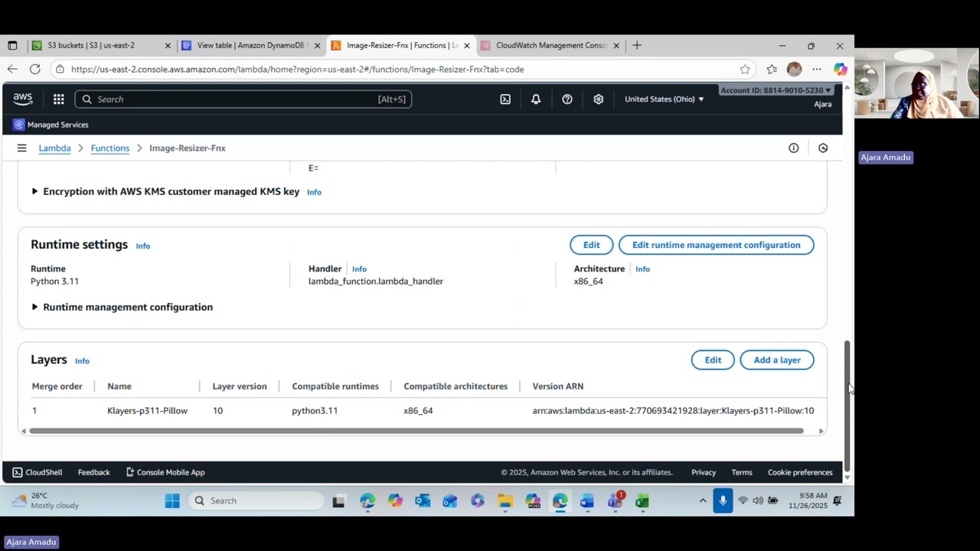Viewport: 980px width, 551px height.
Task: Open a new browser tab
Action: 636,45
